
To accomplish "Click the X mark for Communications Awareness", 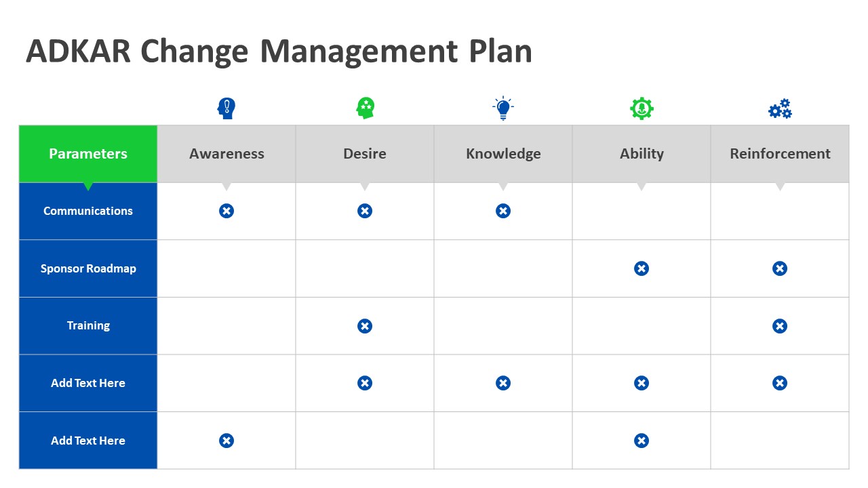I will [x=226, y=211].
